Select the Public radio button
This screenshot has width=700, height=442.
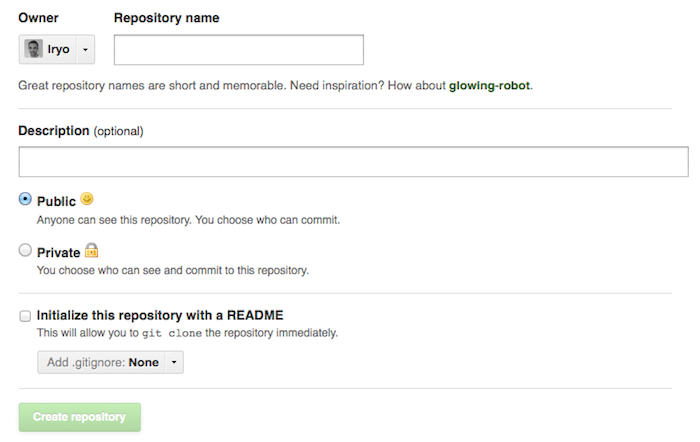(25, 199)
